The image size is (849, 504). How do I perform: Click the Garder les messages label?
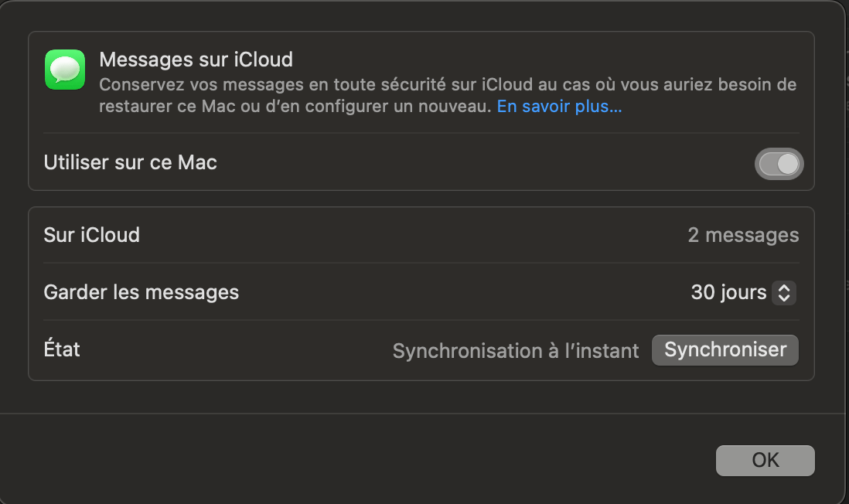pyautogui.click(x=141, y=292)
